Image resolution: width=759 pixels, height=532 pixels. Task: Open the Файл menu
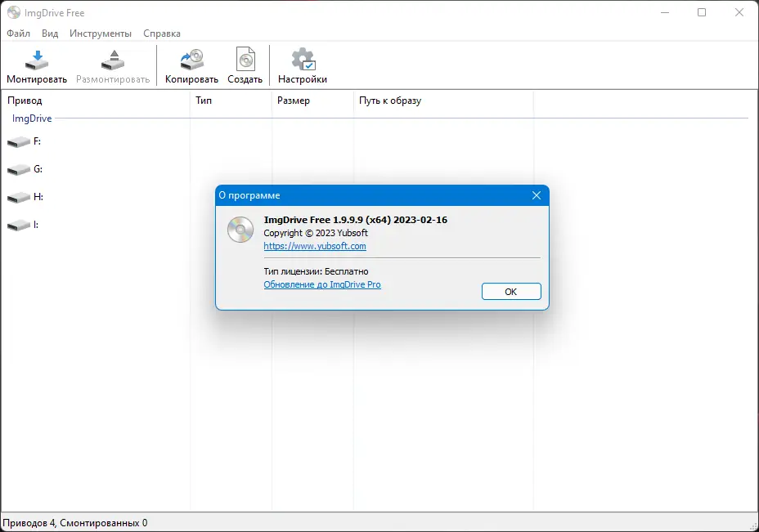point(18,34)
